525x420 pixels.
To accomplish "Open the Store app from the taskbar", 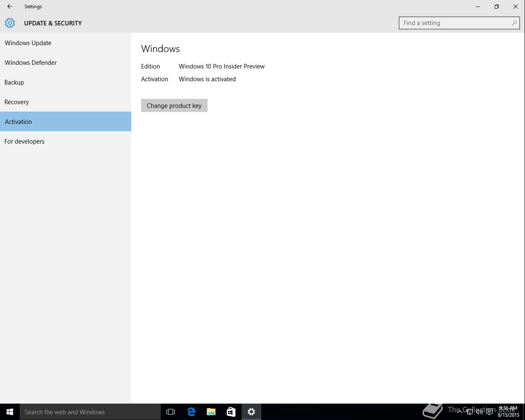I will (231, 412).
